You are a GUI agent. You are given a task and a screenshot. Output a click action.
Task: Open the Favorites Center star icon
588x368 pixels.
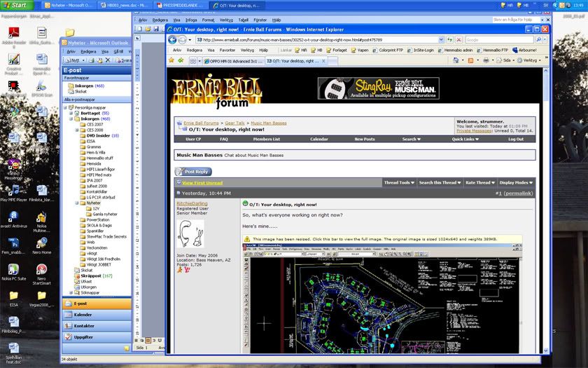point(171,60)
